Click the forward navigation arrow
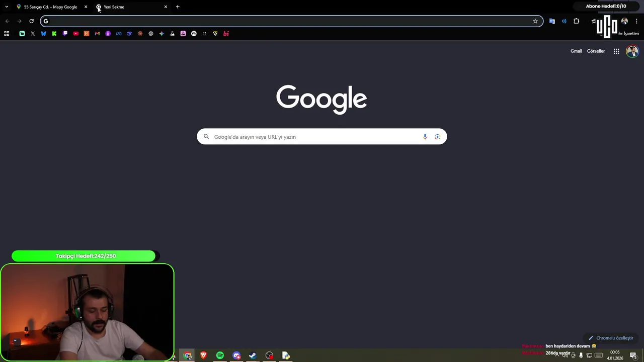This screenshot has height=362, width=644. click(x=19, y=21)
